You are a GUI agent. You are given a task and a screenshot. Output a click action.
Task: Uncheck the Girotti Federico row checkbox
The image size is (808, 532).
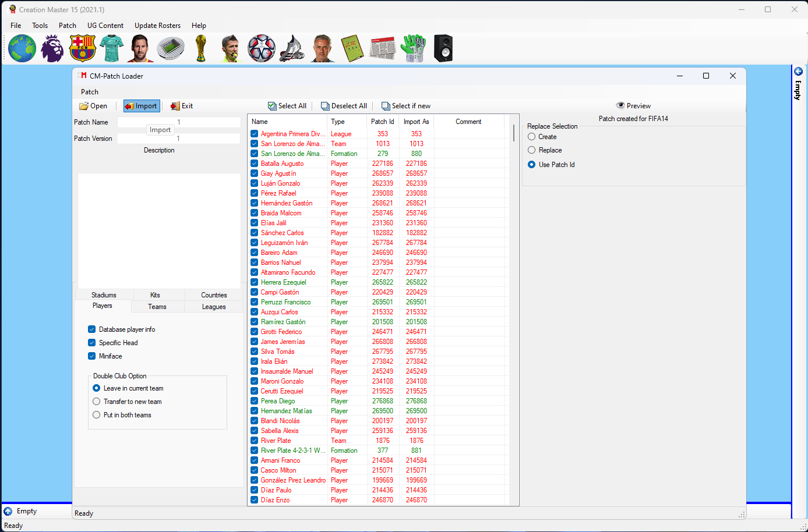tap(255, 332)
